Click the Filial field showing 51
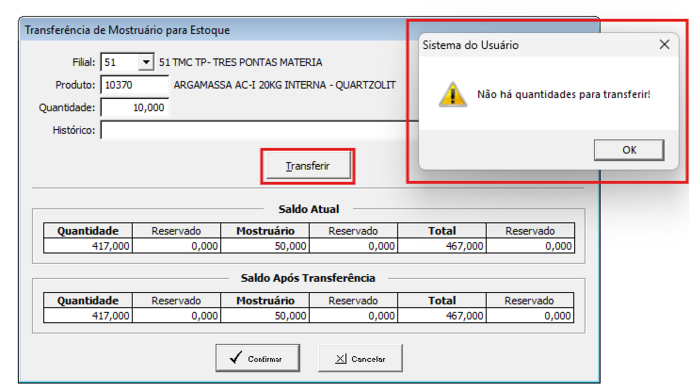The height and width of the screenshot is (392, 690). coord(120,62)
